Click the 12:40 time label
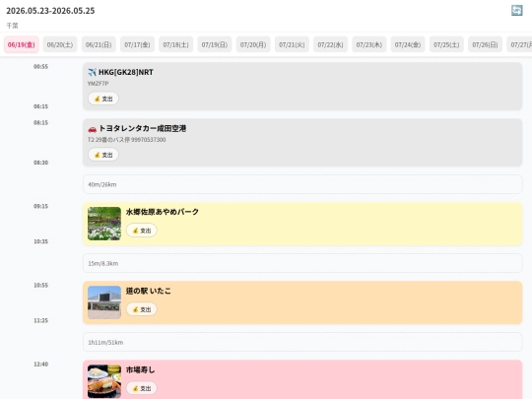 click(x=40, y=365)
